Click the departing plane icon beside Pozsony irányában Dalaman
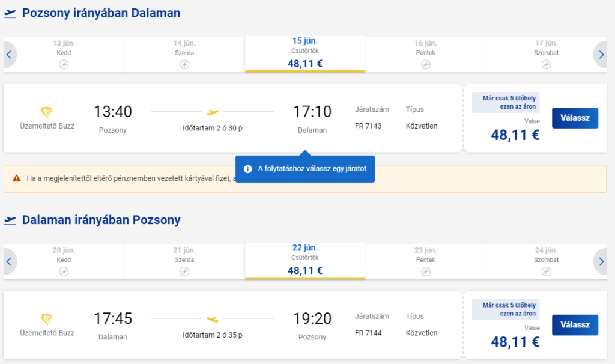This screenshot has height=364, width=615. pos(10,13)
